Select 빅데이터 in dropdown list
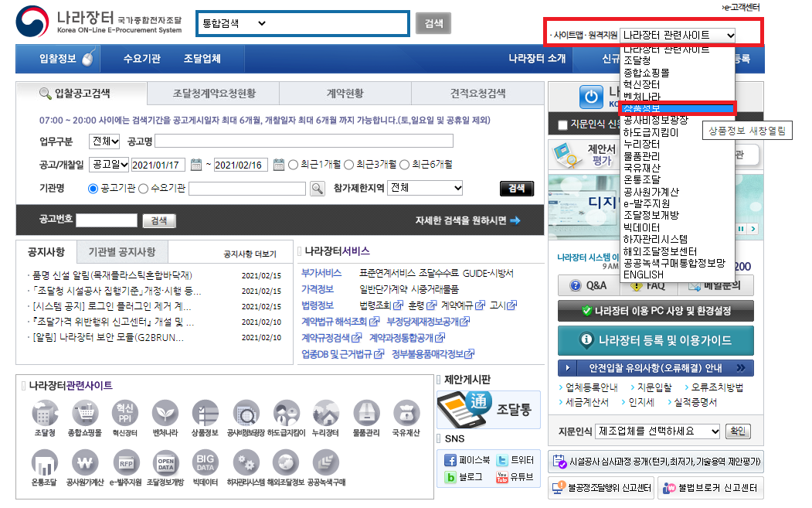Viewport: 812px width, 508px height. coord(678,227)
